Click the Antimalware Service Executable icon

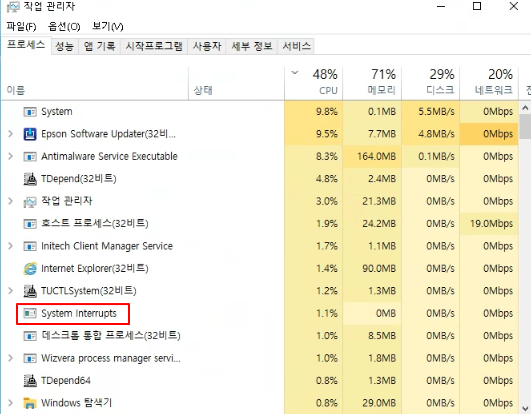(30, 156)
